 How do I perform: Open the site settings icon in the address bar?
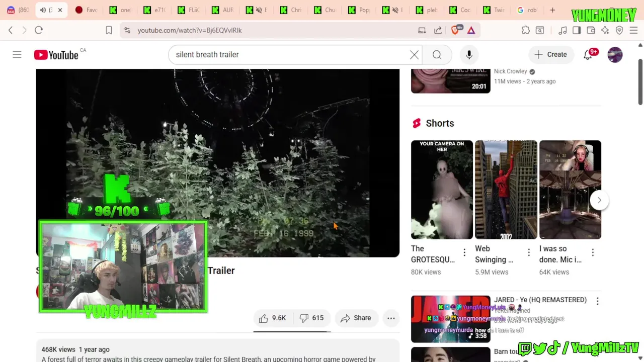pos(127,30)
